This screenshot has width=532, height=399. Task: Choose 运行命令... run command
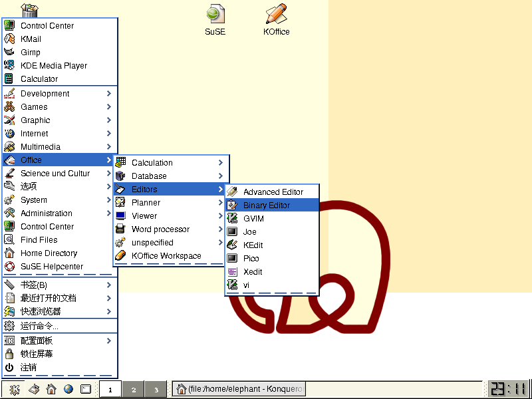pyautogui.click(x=60, y=326)
